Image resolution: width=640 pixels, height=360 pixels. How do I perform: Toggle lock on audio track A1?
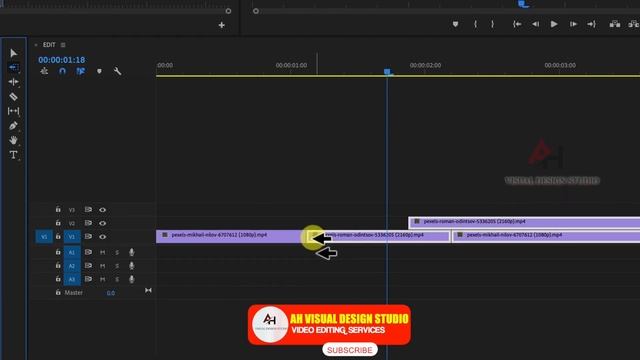click(x=58, y=252)
